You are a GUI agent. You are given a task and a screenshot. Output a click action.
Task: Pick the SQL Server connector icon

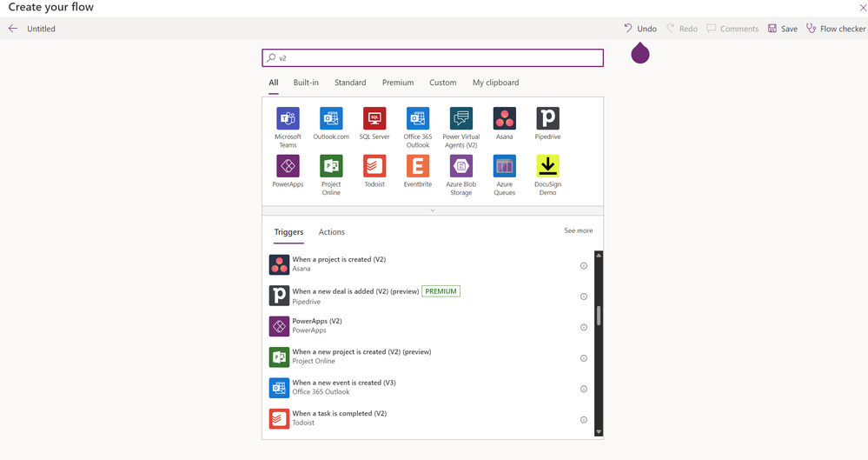pyautogui.click(x=374, y=118)
